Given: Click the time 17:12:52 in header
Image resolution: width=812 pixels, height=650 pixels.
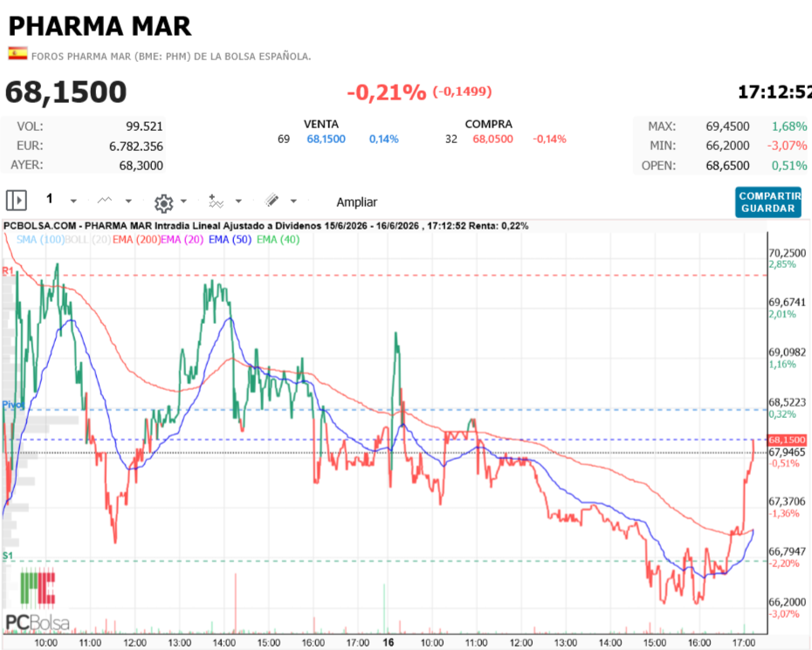Looking at the screenshot, I should coord(774,92).
